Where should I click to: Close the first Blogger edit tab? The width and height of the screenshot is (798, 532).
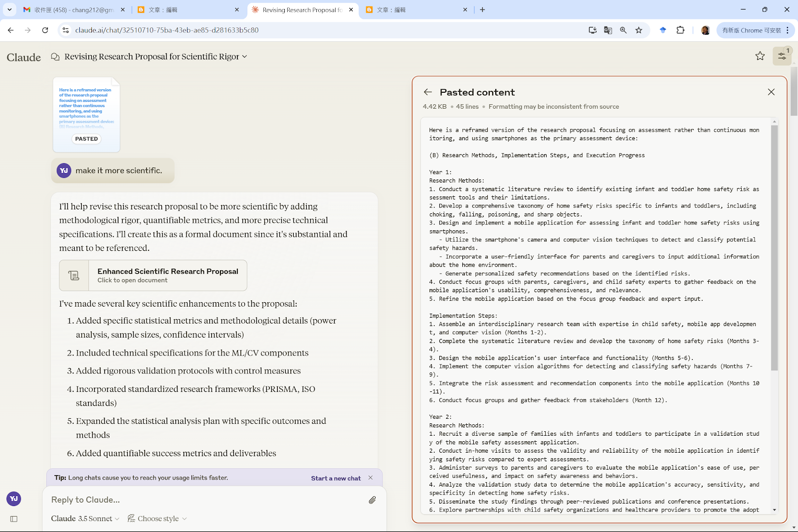[x=237, y=9]
